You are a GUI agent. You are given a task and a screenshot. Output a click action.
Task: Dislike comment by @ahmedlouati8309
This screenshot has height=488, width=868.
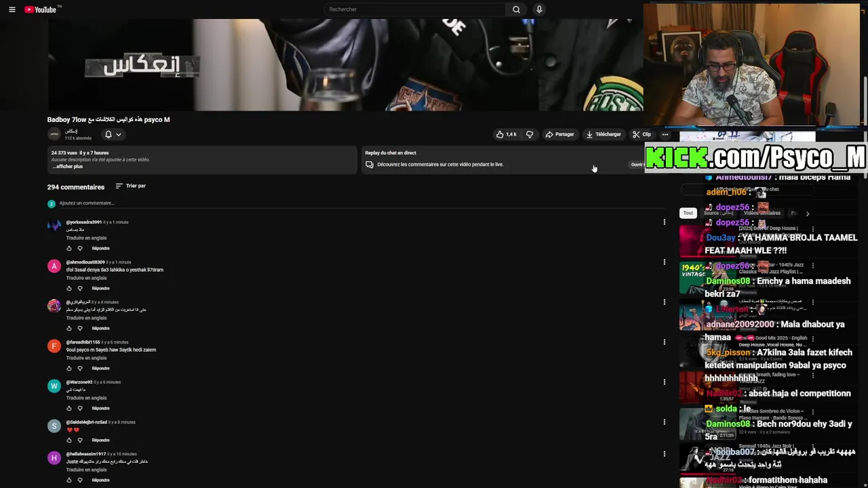pos(80,288)
